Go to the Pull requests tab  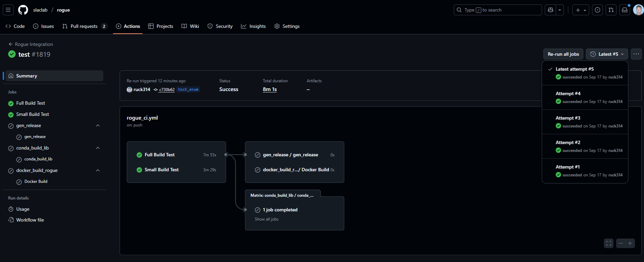[x=84, y=26]
